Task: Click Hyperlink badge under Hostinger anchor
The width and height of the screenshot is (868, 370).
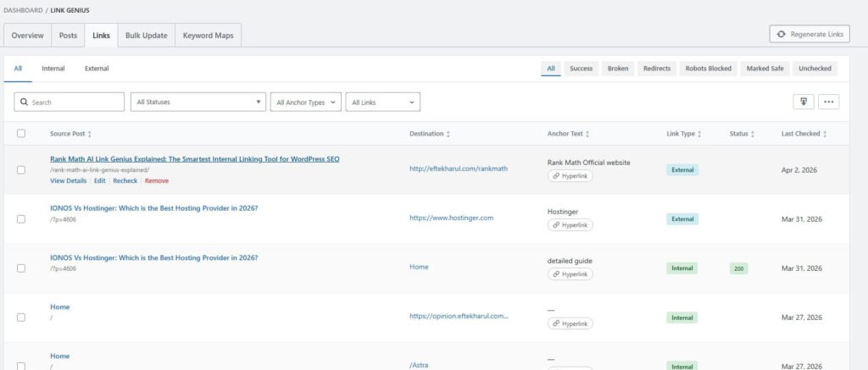Action: tap(570, 225)
